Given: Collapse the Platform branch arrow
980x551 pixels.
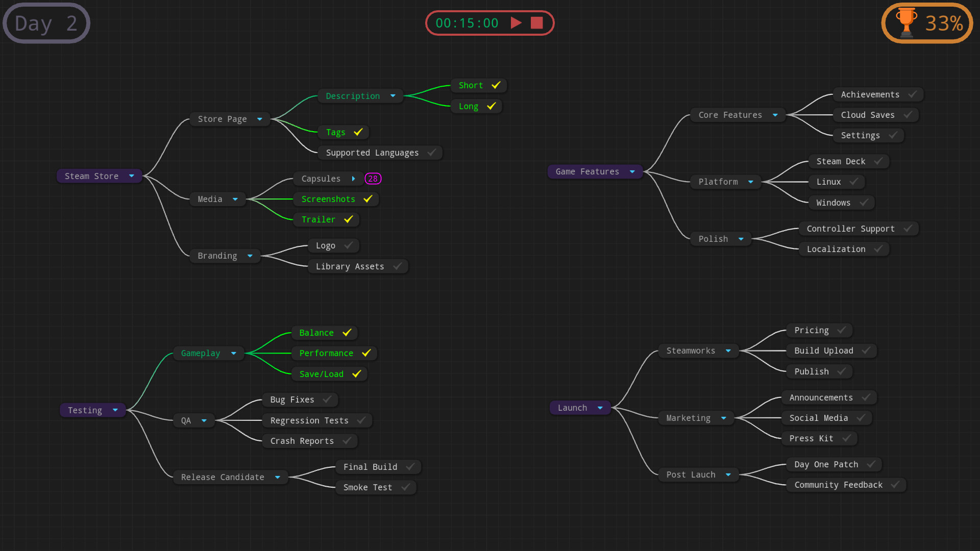Looking at the screenshot, I should (751, 182).
